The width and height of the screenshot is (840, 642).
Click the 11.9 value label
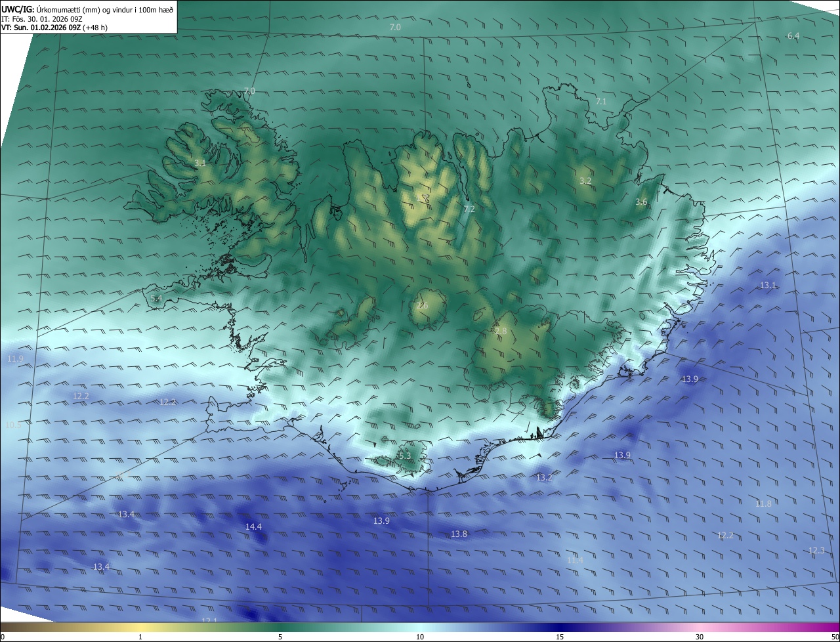tap(15, 359)
